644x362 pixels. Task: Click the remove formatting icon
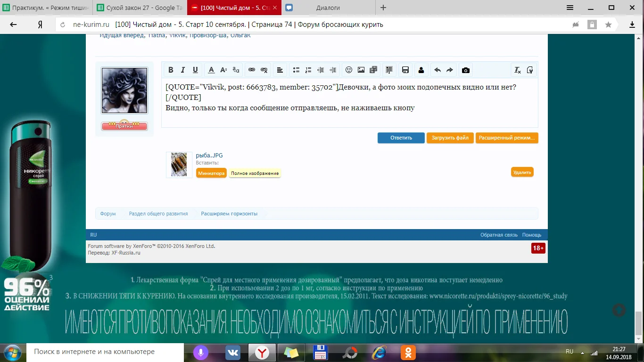point(517,70)
